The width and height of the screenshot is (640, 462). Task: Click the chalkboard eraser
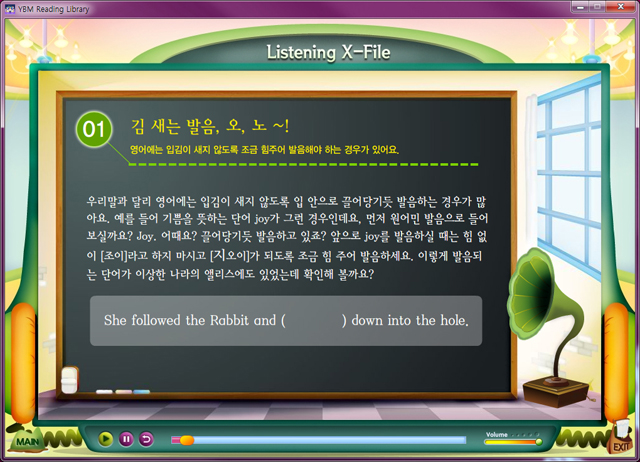pos(69,381)
